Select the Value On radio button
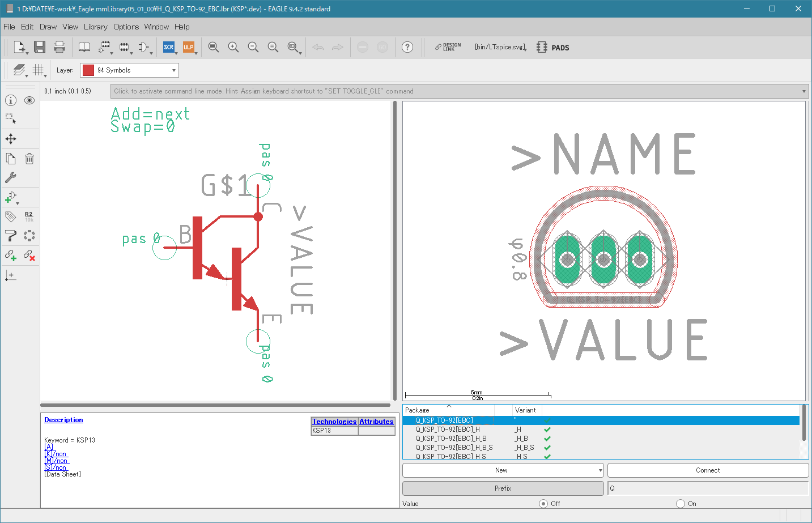This screenshot has height=523, width=812. (681, 503)
